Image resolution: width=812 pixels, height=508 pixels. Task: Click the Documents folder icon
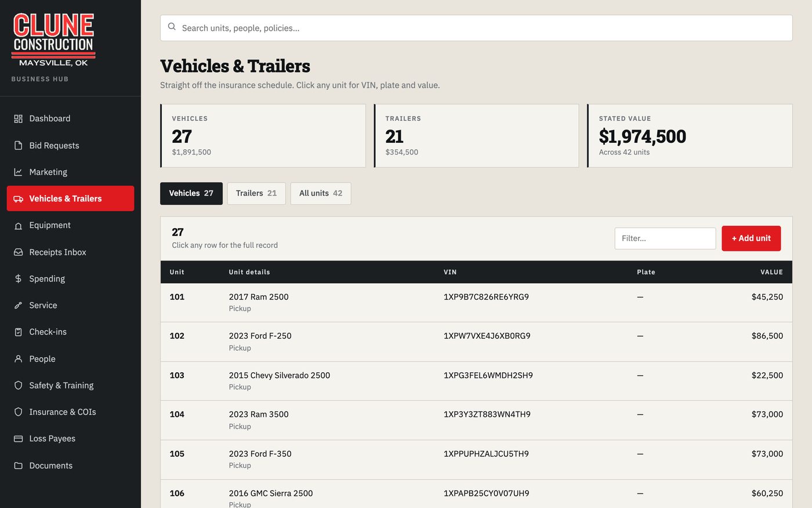click(x=18, y=466)
